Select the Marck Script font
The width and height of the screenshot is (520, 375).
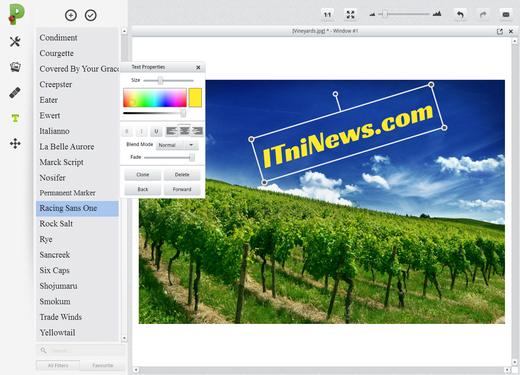point(77,162)
